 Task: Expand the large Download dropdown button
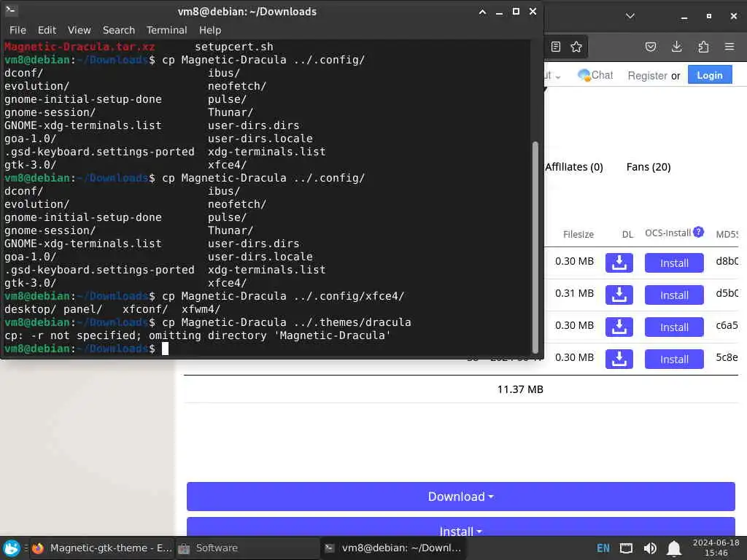coord(461,496)
